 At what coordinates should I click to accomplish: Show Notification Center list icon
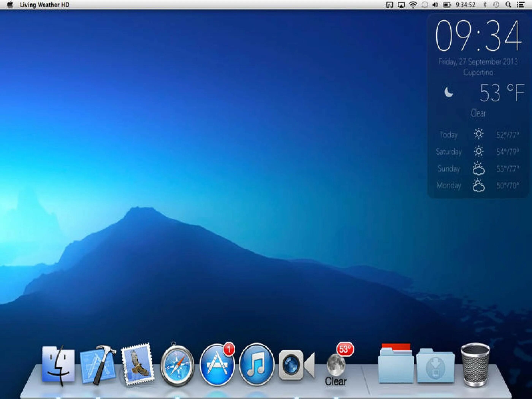pyautogui.click(x=520, y=5)
